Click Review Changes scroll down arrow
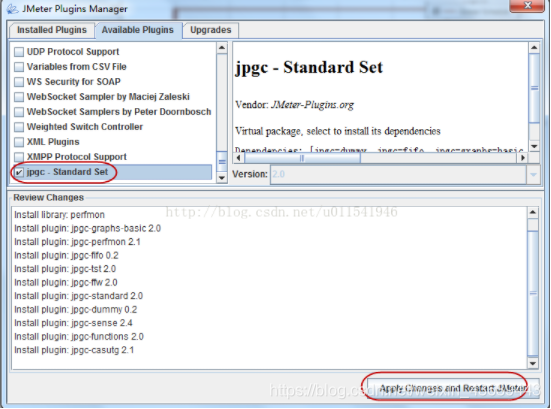This screenshot has width=551, height=409. point(533,363)
